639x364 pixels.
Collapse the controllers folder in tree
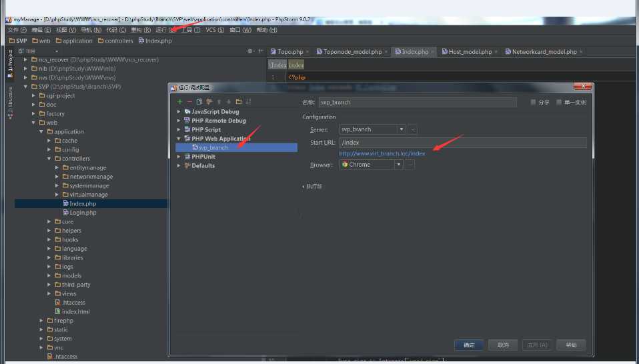(49, 159)
